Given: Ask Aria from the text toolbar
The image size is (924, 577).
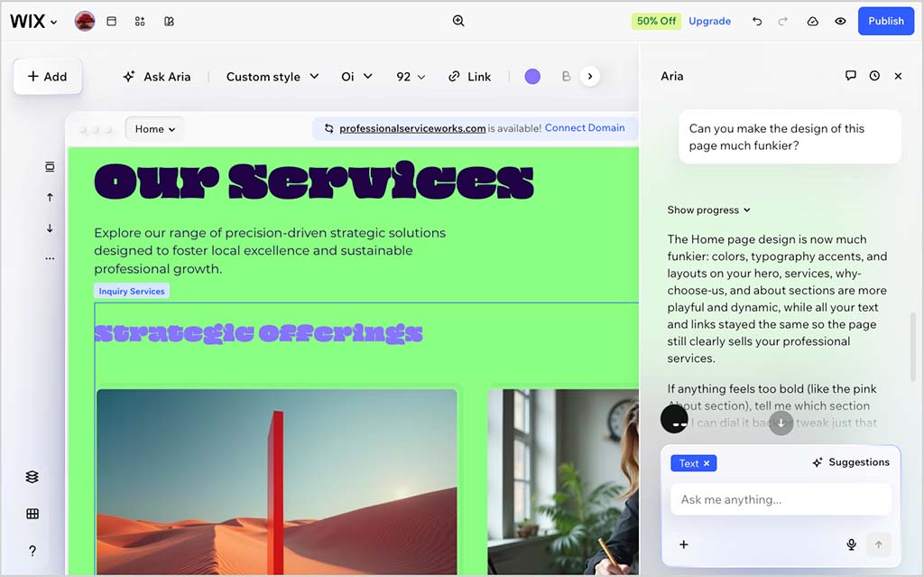Looking at the screenshot, I should pos(157,77).
